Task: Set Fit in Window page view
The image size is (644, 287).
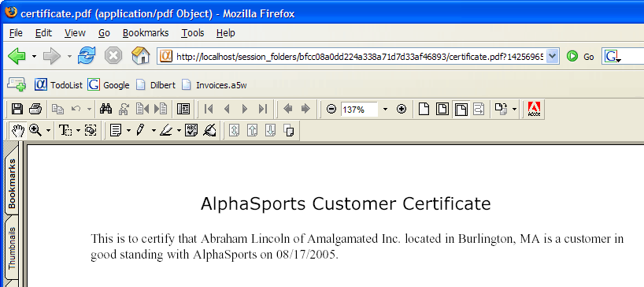Action: [x=442, y=109]
